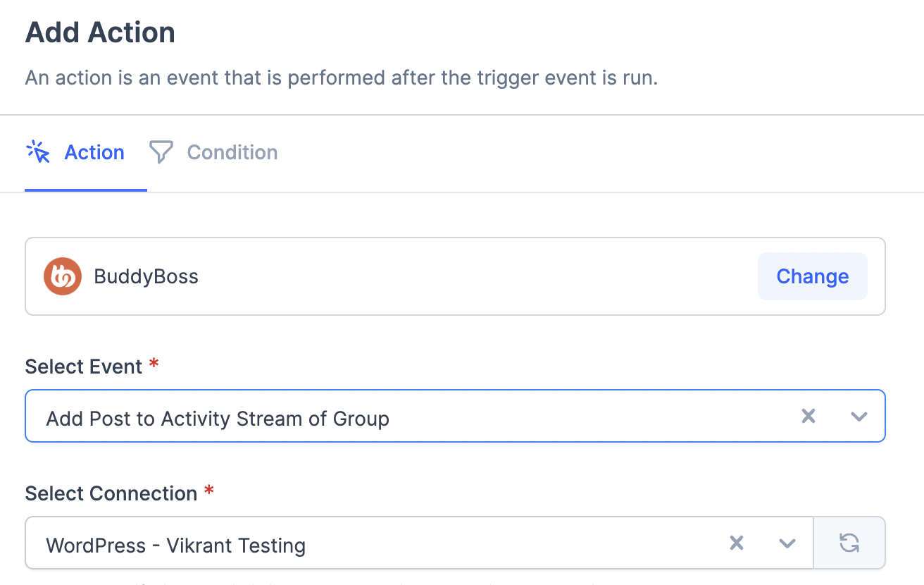Click the action description text
The image size is (924, 585).
(341, 78)
